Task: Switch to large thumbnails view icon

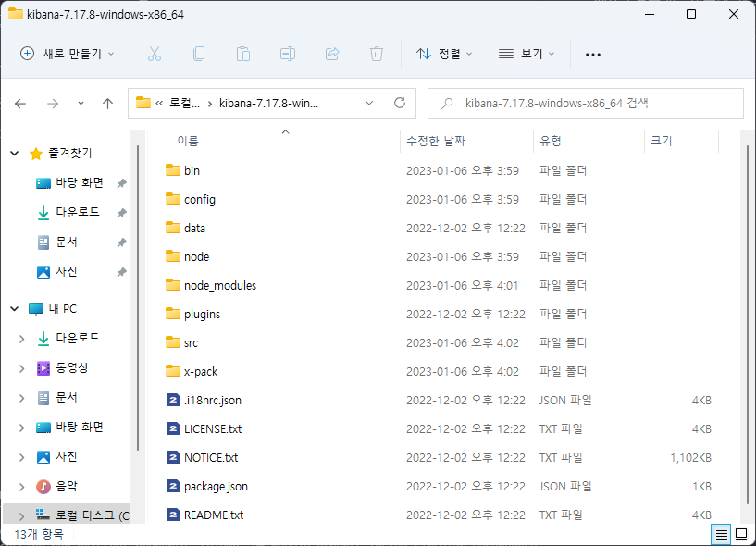Action: pos(741,534)
